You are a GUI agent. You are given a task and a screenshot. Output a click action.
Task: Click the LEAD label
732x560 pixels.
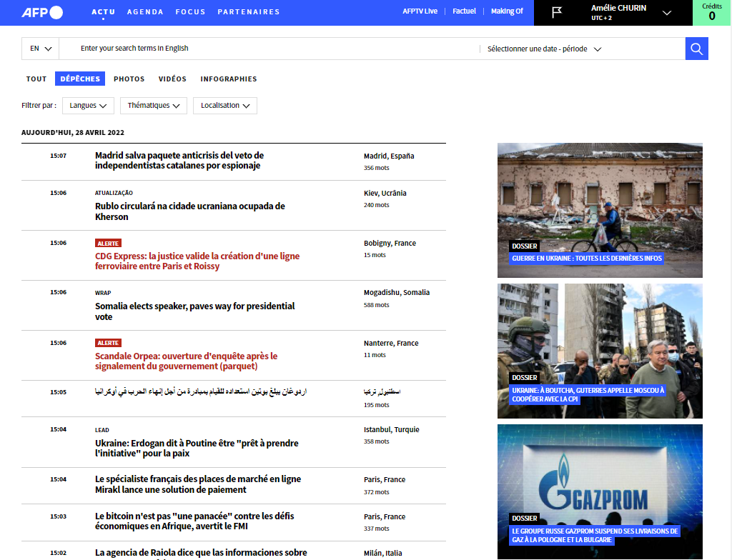[x=102, y=430]
